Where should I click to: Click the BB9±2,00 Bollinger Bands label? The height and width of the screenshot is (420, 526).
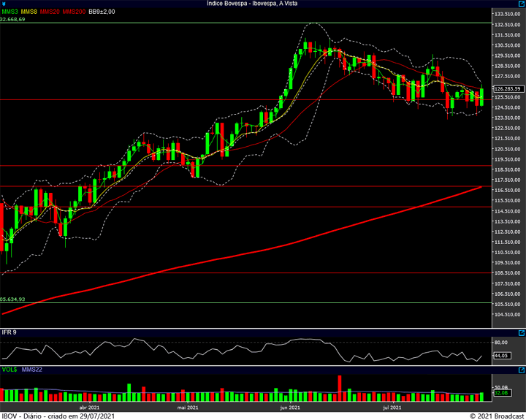point(103,12)
